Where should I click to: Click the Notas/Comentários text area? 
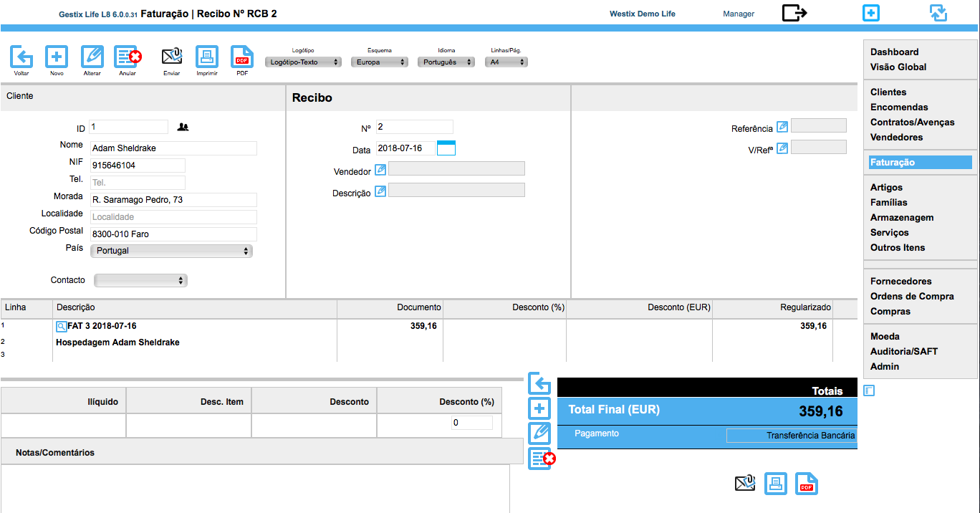click(x=255, y=489)
